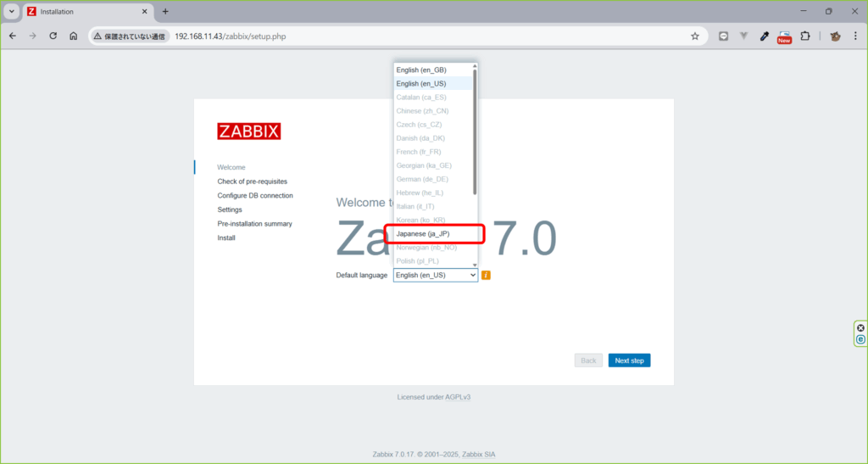Select Pre-installation summary step
The image size is (868, 464).
254,224
